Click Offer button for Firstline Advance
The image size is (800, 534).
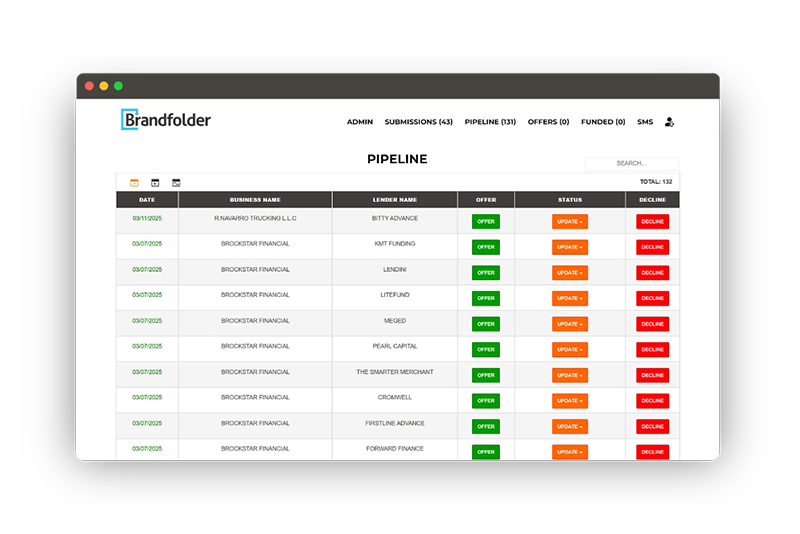coord(486,426)
